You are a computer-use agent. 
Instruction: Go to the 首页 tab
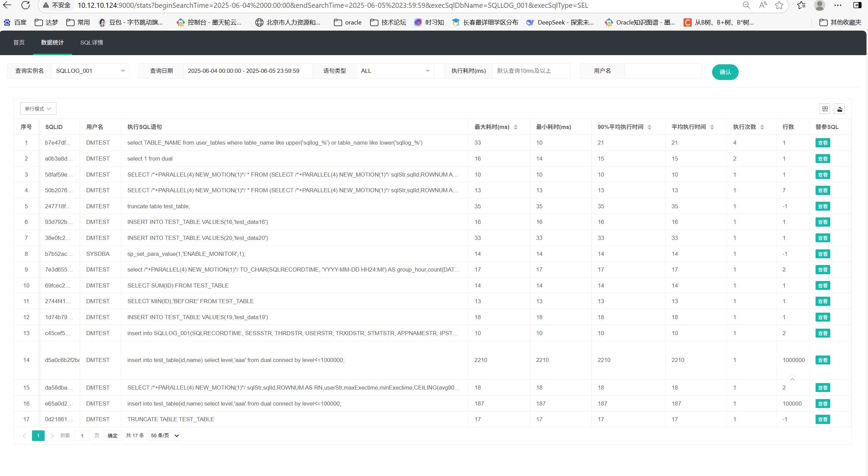[19, 43]
